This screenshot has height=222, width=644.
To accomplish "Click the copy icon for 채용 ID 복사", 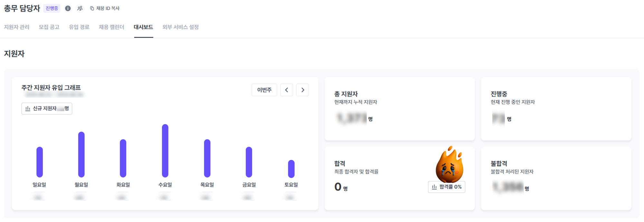I will click(92, 8).
